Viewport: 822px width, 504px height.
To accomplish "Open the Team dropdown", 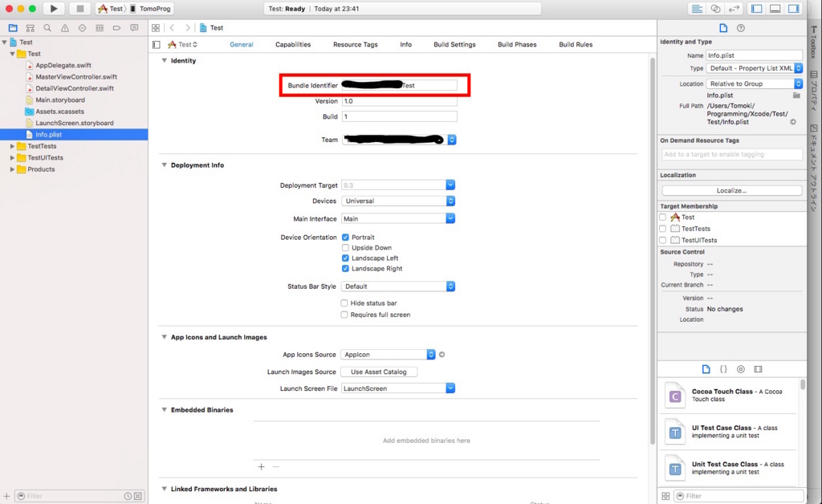I will 399,140.
